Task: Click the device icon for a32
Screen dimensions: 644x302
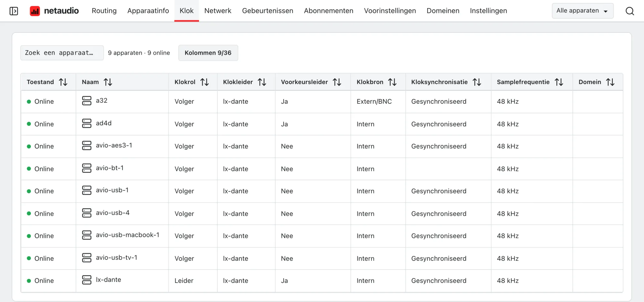Action: 87,101
